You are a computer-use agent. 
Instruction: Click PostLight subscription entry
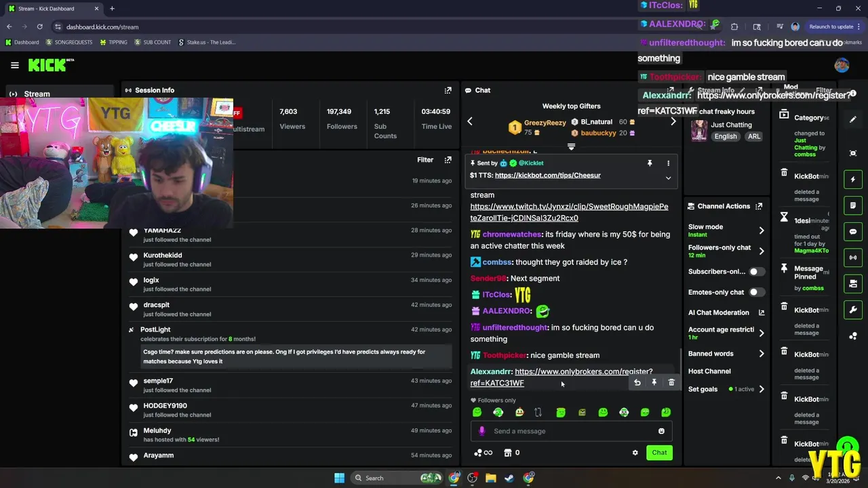point(290,346)
